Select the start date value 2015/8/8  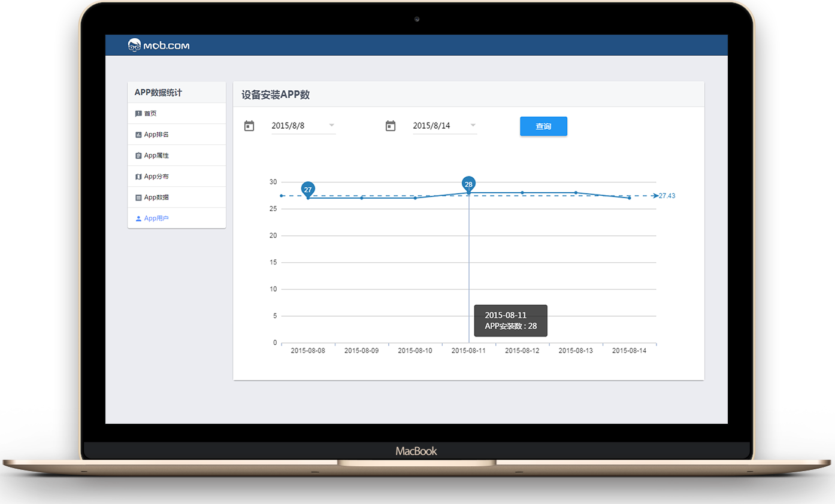pyautogui.click(x=288, y=126)
